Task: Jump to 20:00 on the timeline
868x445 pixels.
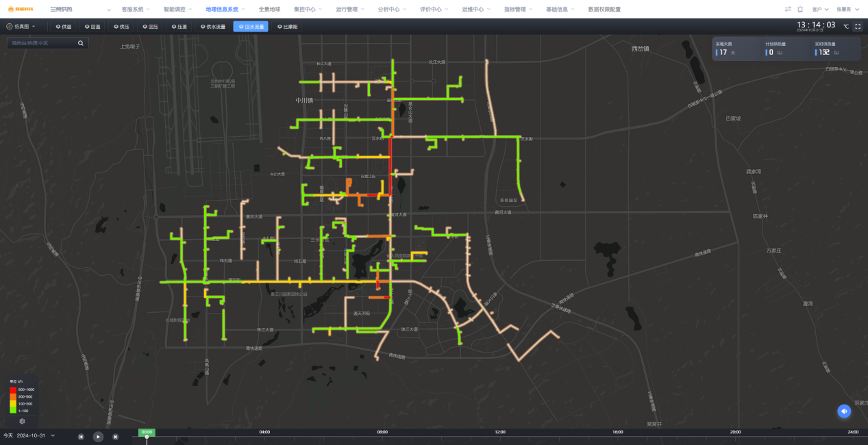Action: 735,432
